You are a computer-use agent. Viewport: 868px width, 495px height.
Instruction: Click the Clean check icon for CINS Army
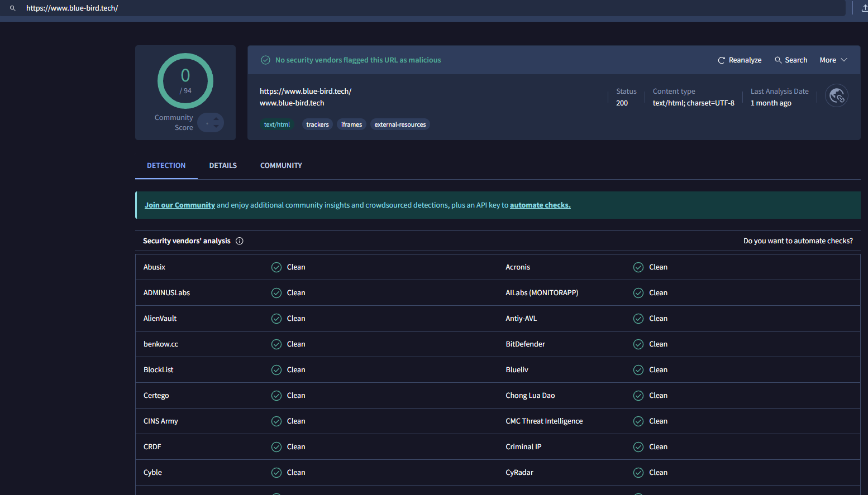pyautogui.click(x=276, y=421)
